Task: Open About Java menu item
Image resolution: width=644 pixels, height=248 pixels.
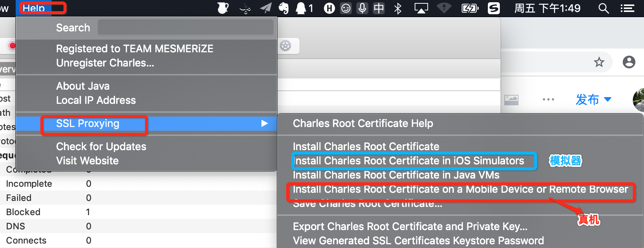Action: (x=83, y=86)
